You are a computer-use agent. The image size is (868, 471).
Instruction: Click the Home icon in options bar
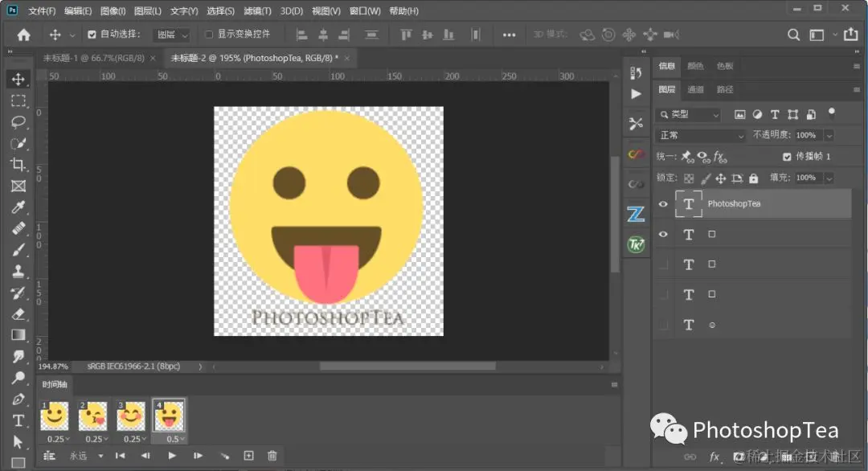coord(24,35)
